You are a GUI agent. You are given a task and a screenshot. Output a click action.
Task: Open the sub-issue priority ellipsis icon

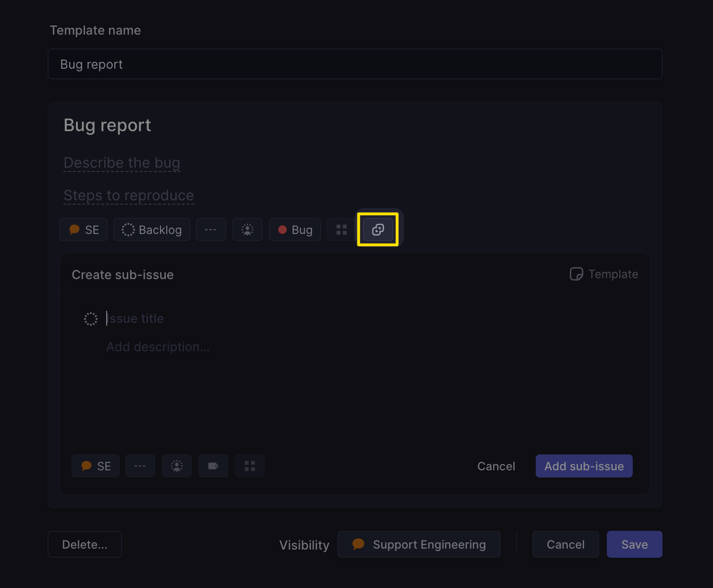(x=140, y=466)
